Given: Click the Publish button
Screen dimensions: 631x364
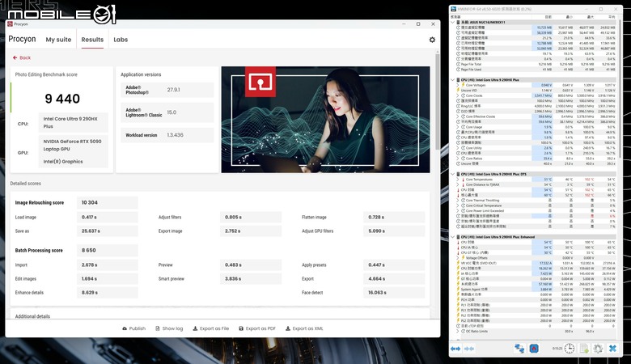Looking at the screenshot, I should pyautogui.click(x=134, y=328).
